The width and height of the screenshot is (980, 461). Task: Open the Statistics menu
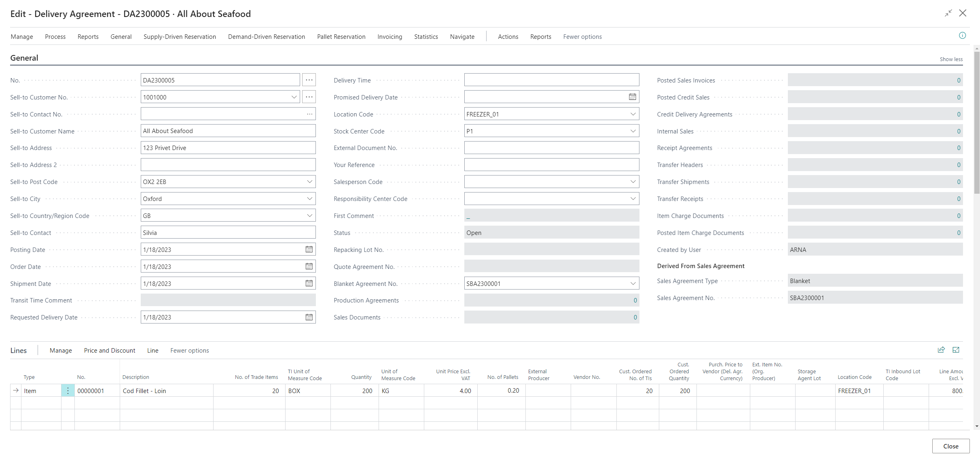click(425, 37)
